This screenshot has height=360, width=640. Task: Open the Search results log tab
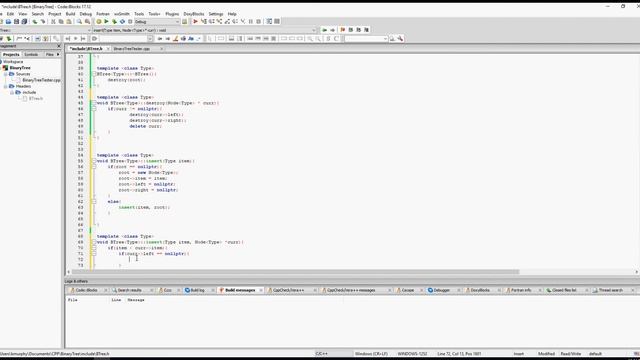pos(129,290)
